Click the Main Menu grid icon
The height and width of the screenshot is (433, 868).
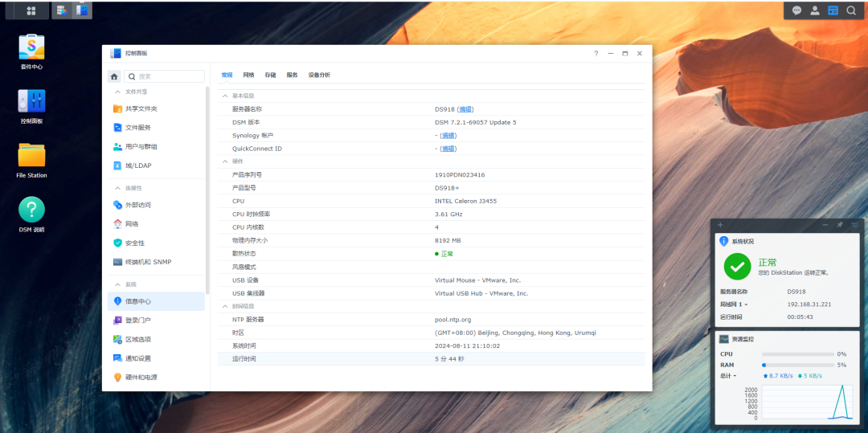(31, 10)
